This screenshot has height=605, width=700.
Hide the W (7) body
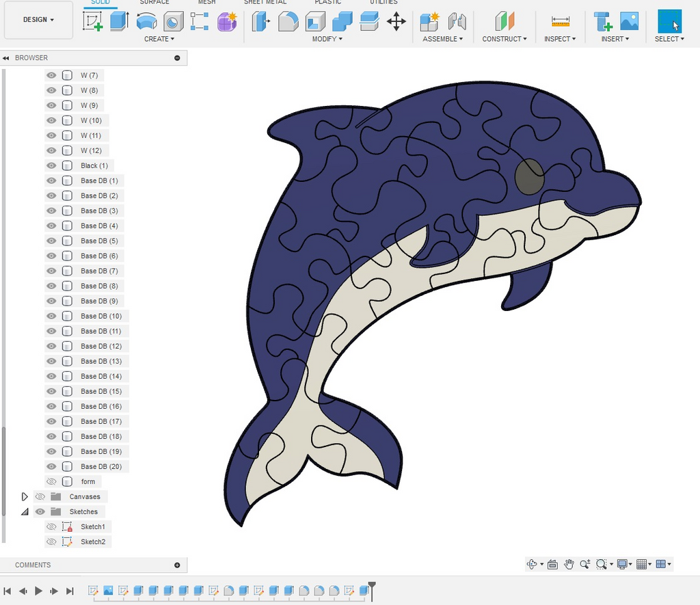51,75
